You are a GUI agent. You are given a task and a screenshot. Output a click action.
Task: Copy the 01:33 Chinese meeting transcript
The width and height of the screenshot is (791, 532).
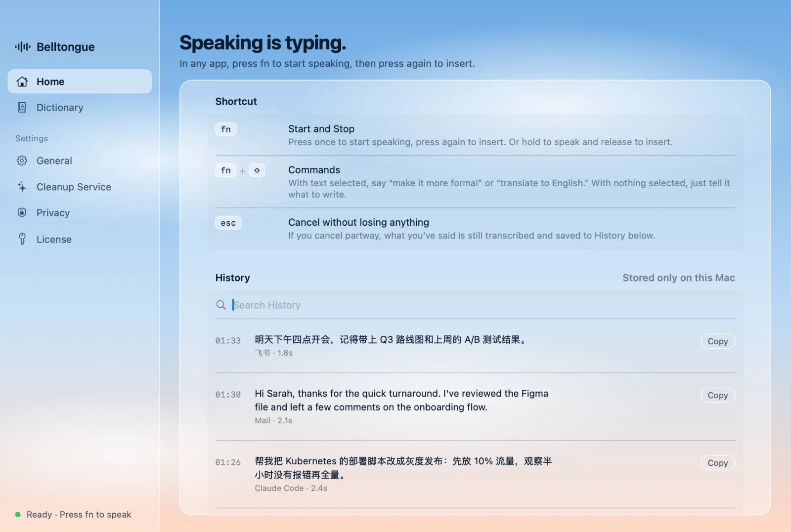718,341
